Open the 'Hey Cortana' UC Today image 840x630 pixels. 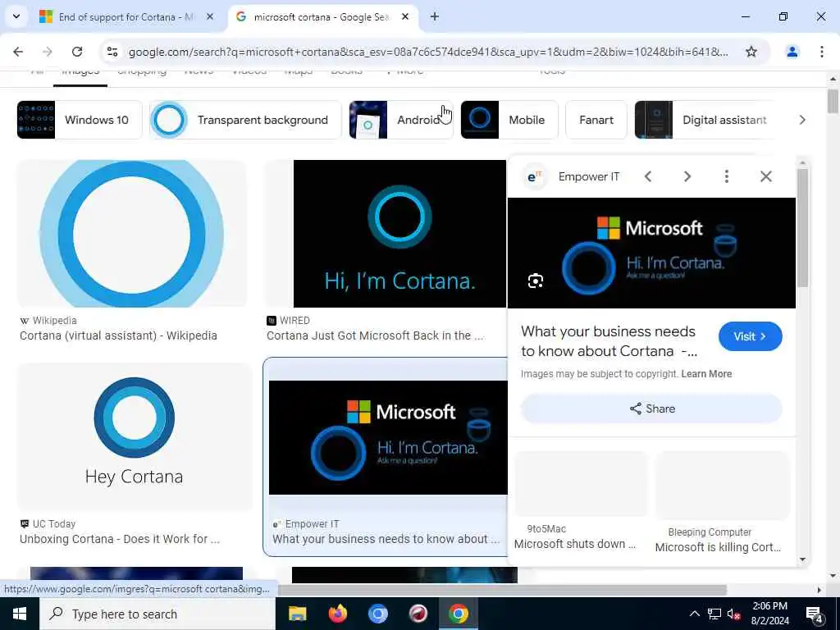tap(134, 436)
